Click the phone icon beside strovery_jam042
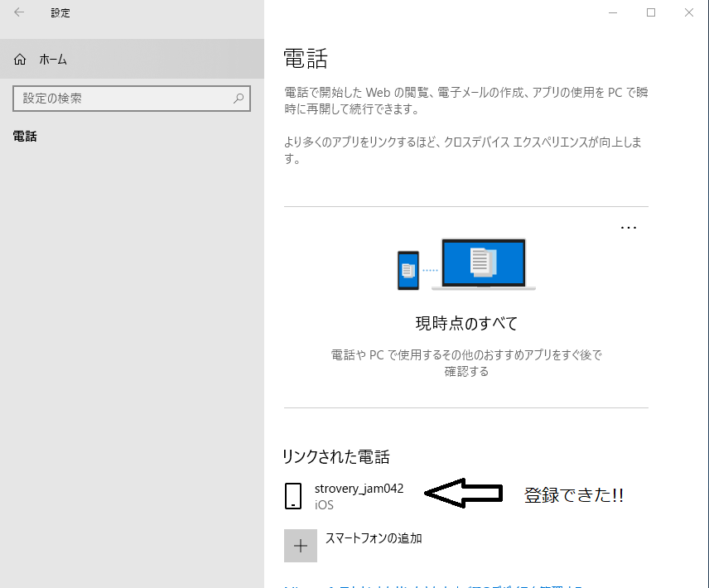This screenshot has width=709, height=588. [x=293, y=496]
